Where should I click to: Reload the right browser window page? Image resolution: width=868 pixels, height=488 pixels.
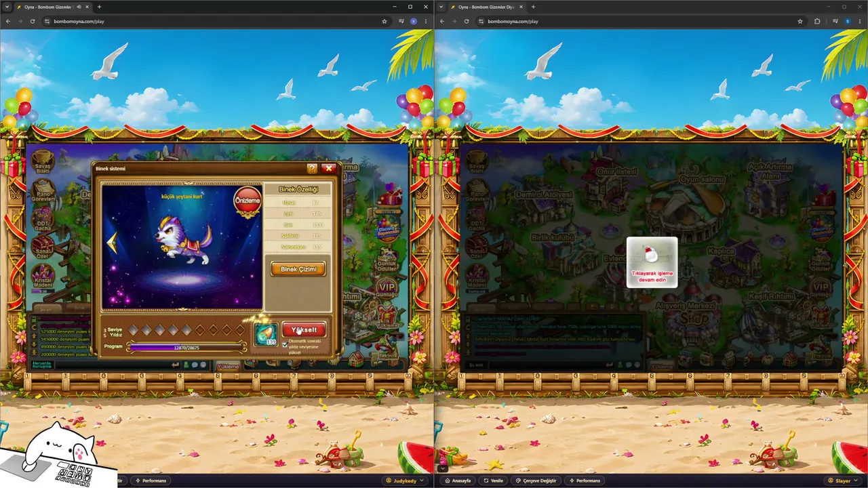pos(466,21)
